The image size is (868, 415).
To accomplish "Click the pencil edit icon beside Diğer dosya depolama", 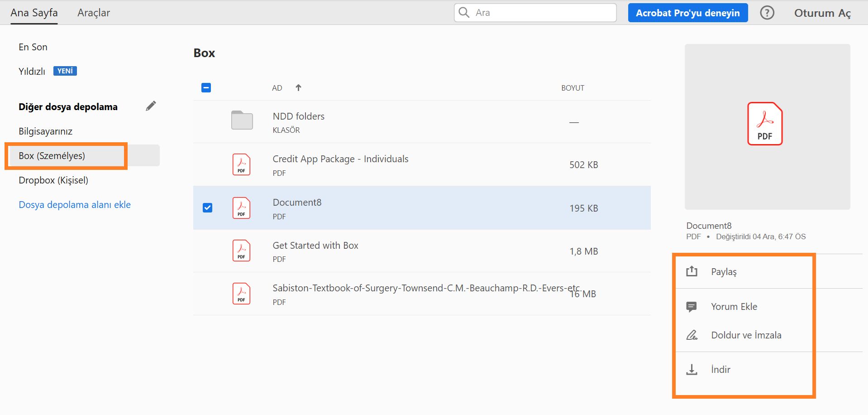I will coord(151,106).
